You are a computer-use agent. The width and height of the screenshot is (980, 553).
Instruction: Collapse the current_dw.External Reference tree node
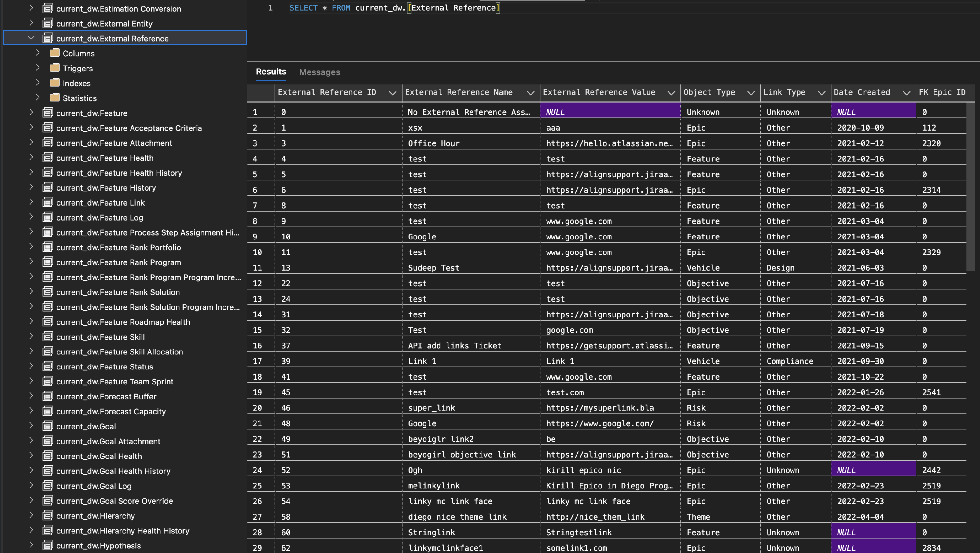[31, 38]
